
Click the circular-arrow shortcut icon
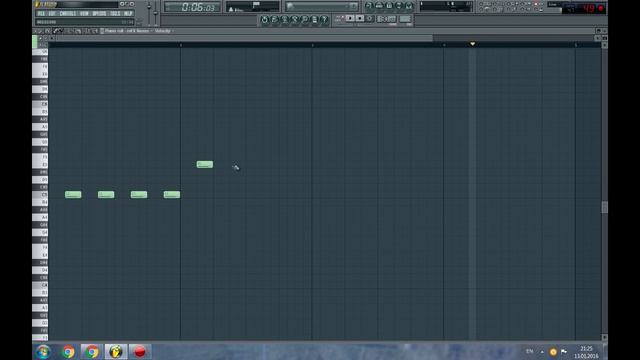point(264,19)
